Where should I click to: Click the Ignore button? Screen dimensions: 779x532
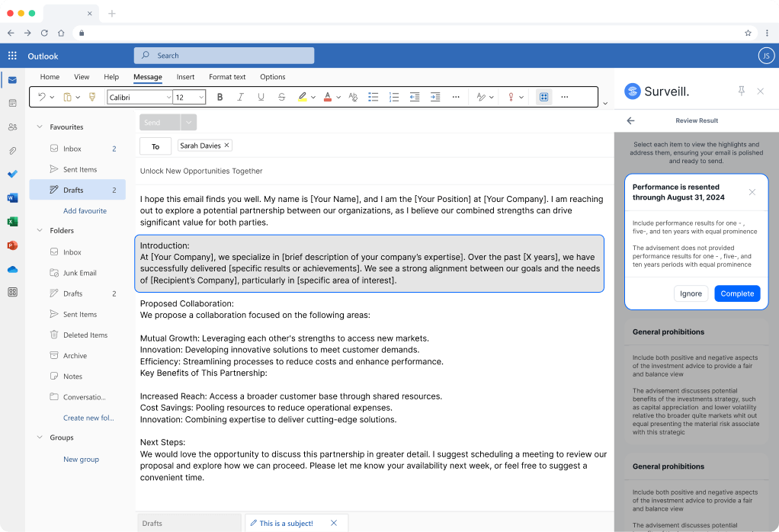tap(691, 293)
